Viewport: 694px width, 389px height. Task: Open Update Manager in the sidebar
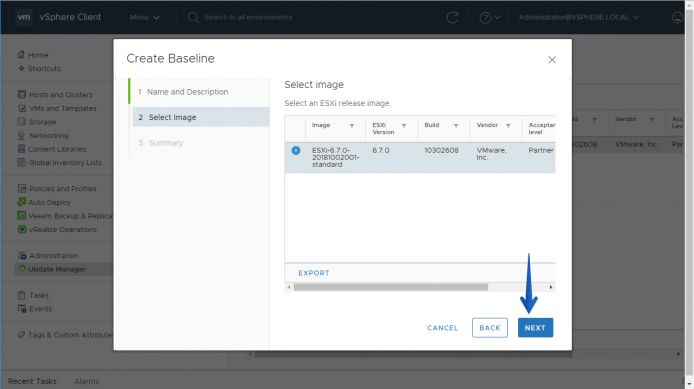click(x=57, y=269)
